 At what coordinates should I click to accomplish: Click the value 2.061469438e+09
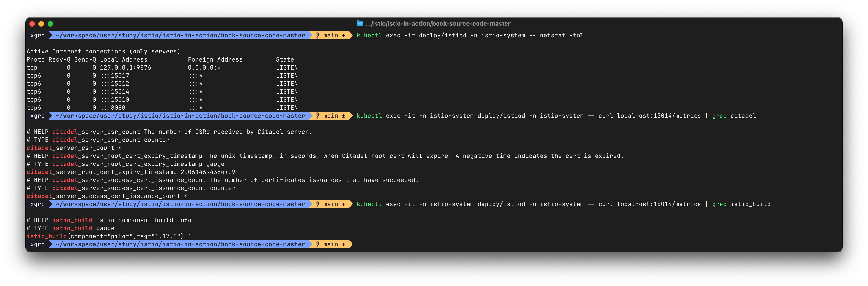pos(208,172)
